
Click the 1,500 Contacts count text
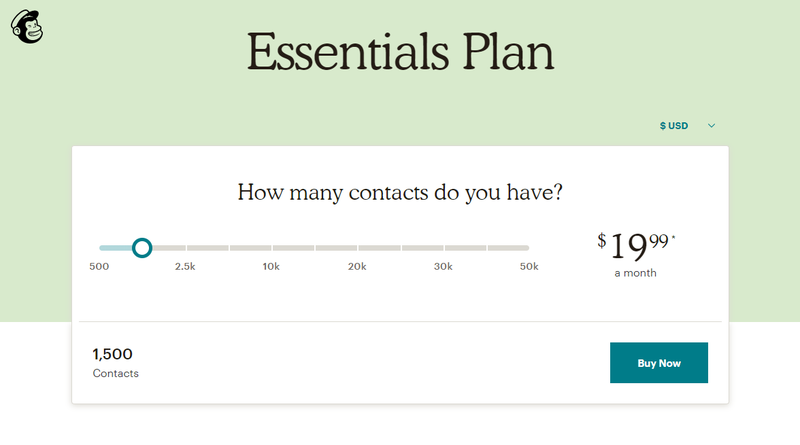tap(115, 363)
